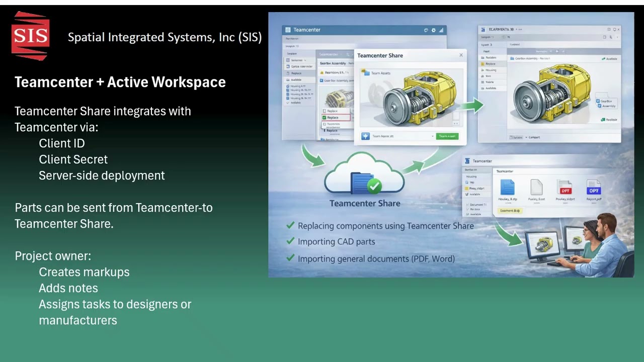Open the blank white document file icon
The width and height of the screenshot is (644, 362).
(536, 188)
